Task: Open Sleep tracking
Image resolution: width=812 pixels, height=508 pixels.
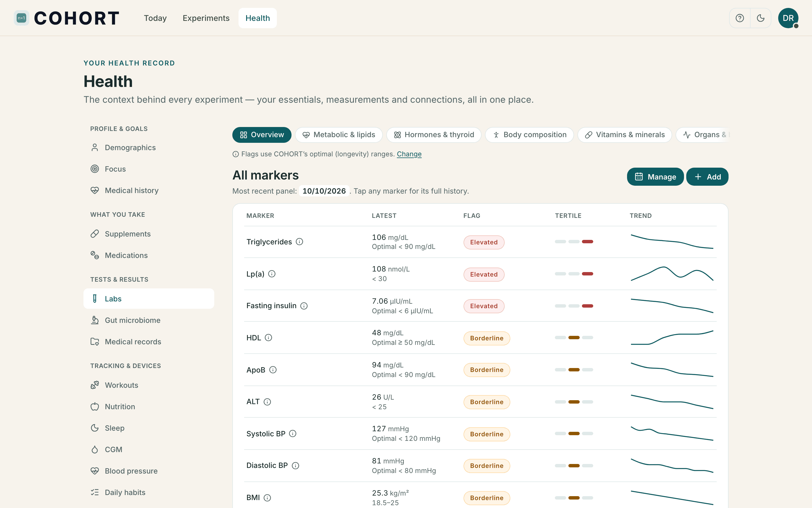Action: click(x=149, y=428)
